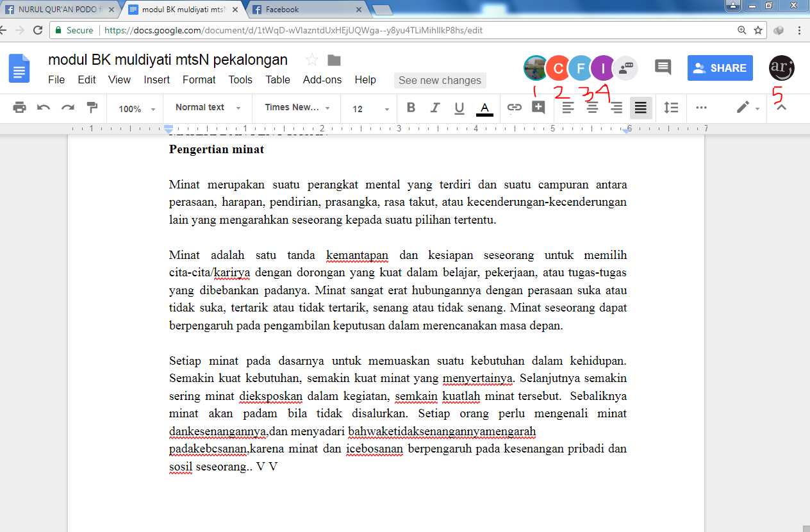Click the purple I collaborator avatar
The height and width of the screenshot is (532, 810).
pos(603,67)
